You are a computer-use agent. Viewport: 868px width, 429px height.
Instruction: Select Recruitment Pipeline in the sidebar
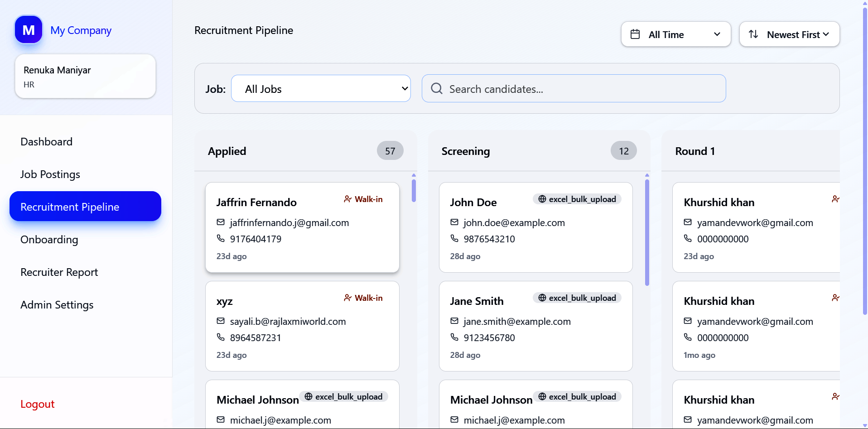85,207
